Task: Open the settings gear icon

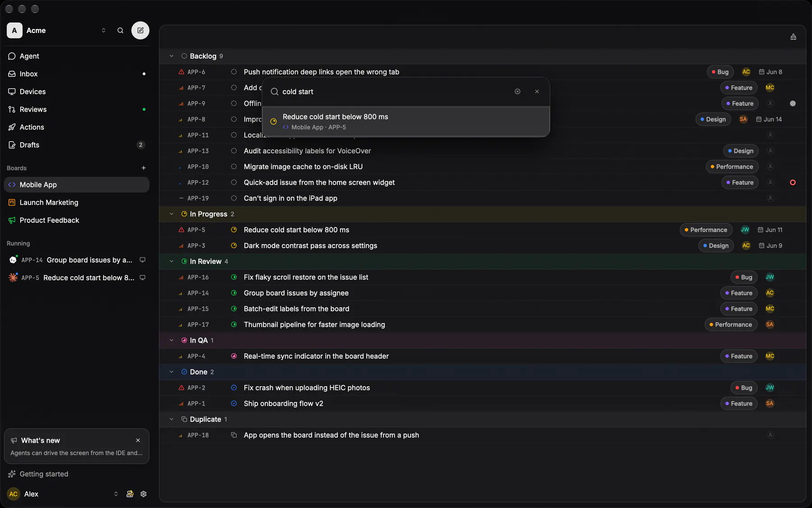Action: point(143,494)
